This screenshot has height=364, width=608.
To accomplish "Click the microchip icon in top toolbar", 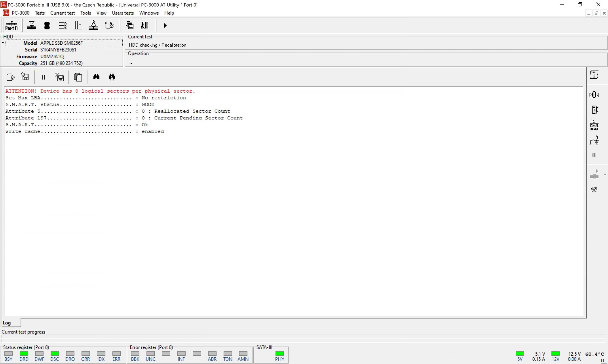I will (47, 25).
